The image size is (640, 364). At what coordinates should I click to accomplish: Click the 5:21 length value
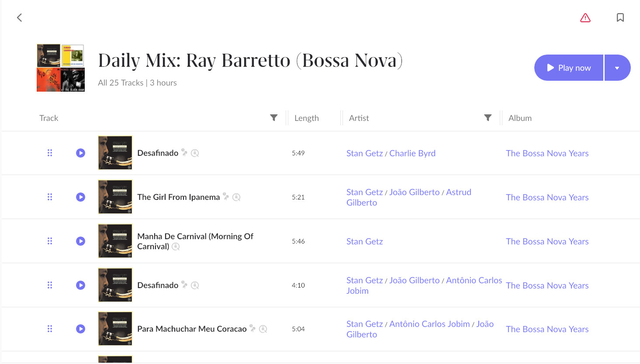[x=298, y=197]
